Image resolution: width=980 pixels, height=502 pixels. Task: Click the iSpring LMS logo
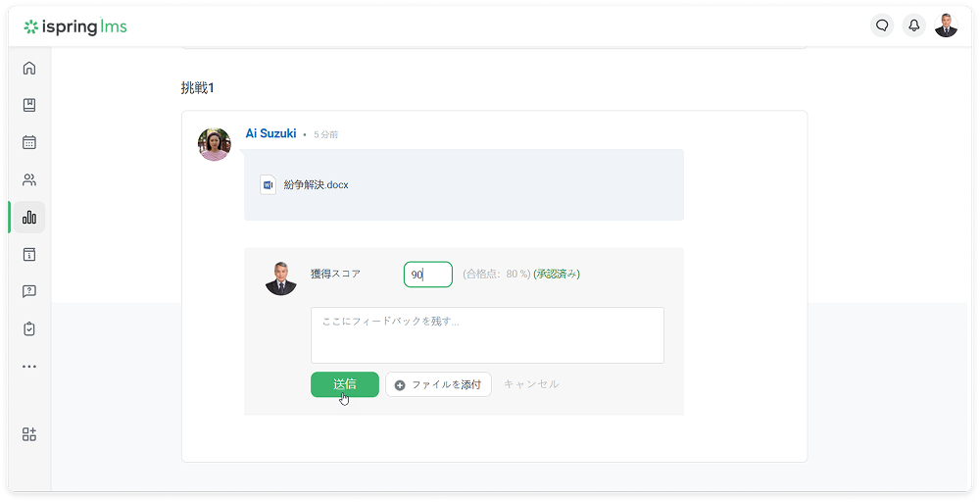pyautogui.click(x=75, y=26)
